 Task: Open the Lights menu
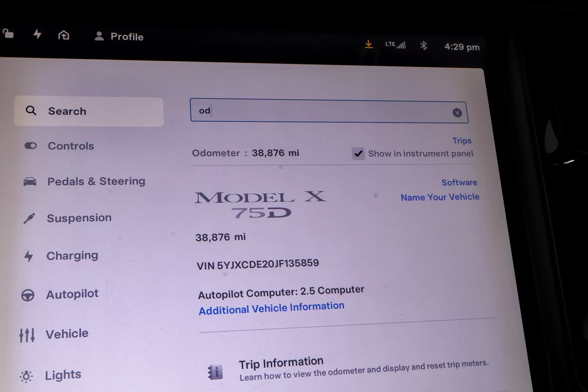(50, 376)
